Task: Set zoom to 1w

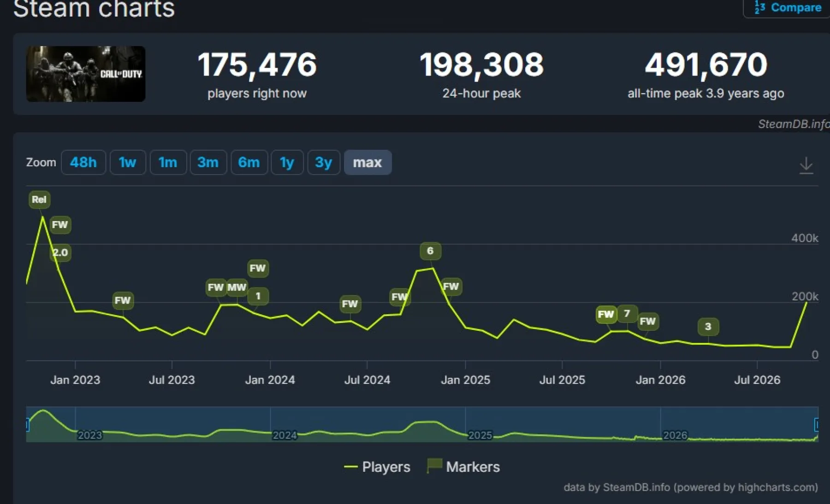Action: [x=128, y=162]
